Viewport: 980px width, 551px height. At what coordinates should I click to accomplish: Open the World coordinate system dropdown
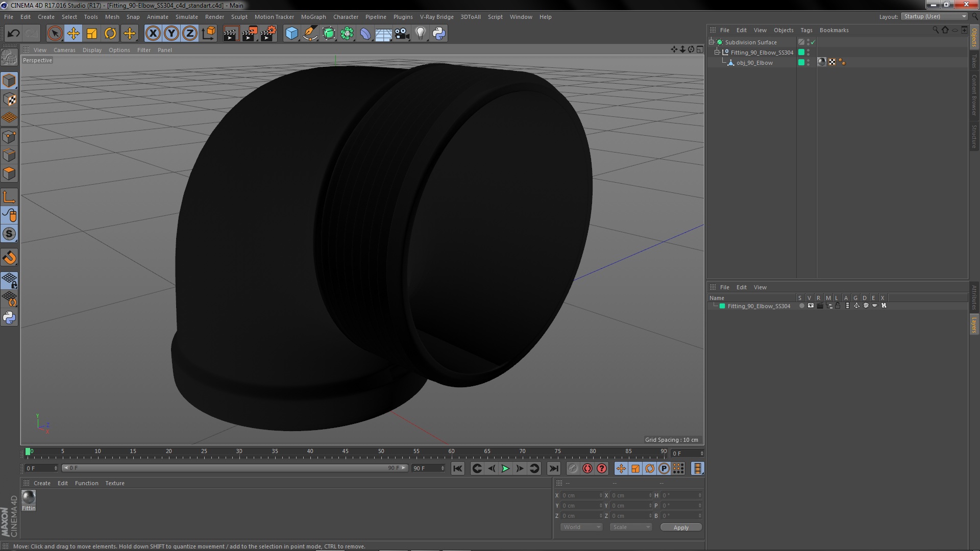(x=581, y=528)
